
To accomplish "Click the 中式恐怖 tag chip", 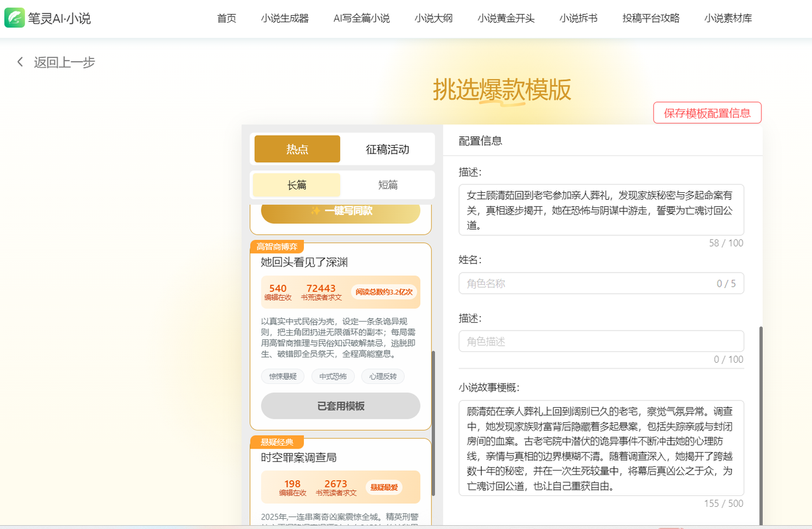I will click(x=333, y=376).
